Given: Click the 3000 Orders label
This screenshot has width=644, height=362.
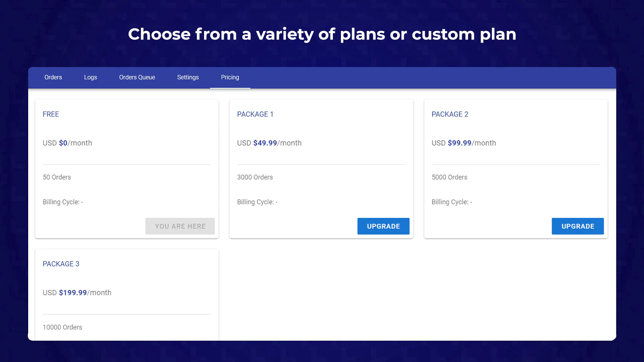Looking at the screenshot, I should click(255, 177).
